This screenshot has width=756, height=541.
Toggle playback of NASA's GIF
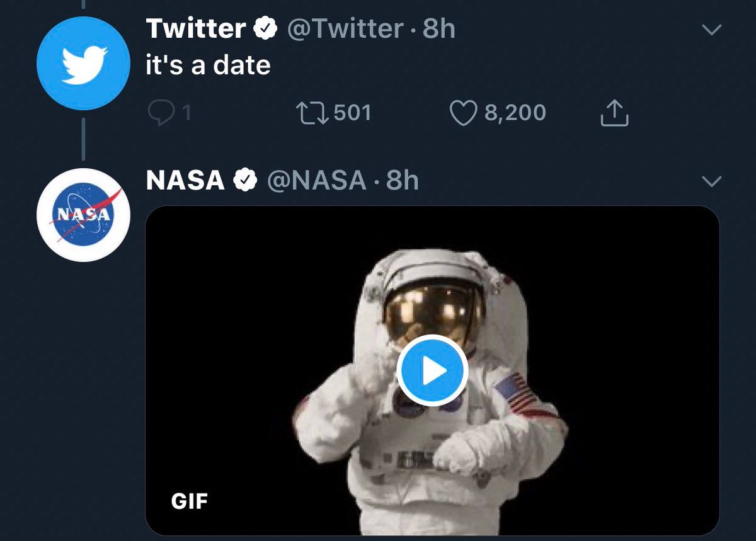point(432,370)
